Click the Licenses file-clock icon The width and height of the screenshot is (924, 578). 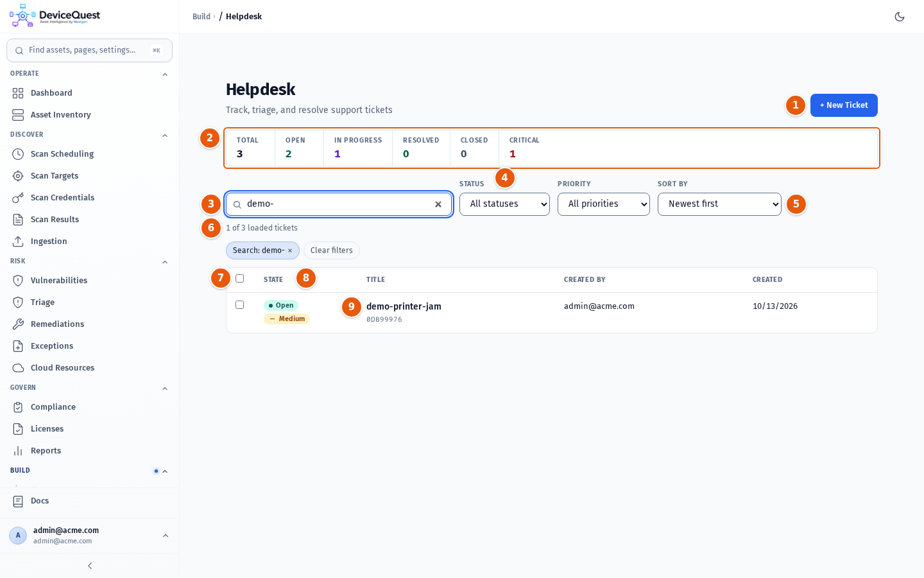click(x=18, y=429)
